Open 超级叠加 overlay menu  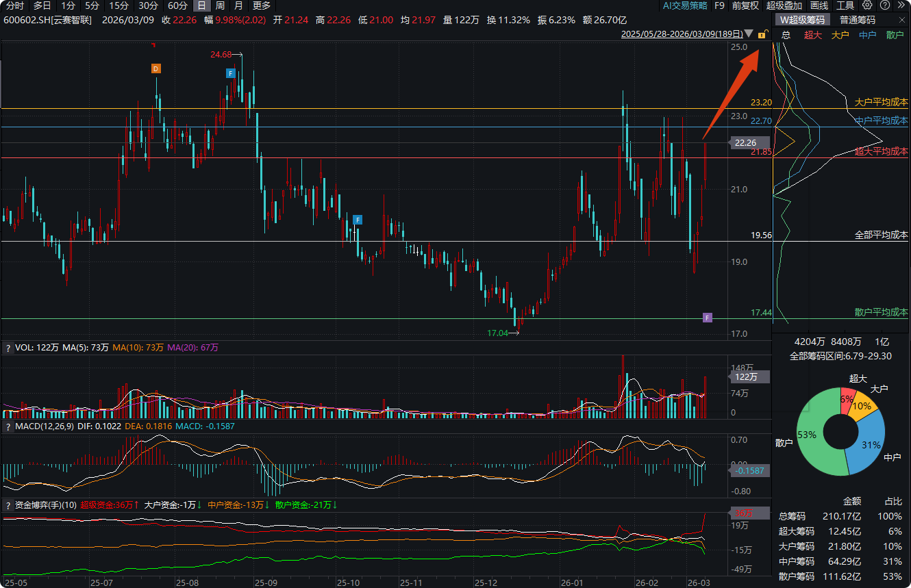pyautogui.click(x=784, y=5)
